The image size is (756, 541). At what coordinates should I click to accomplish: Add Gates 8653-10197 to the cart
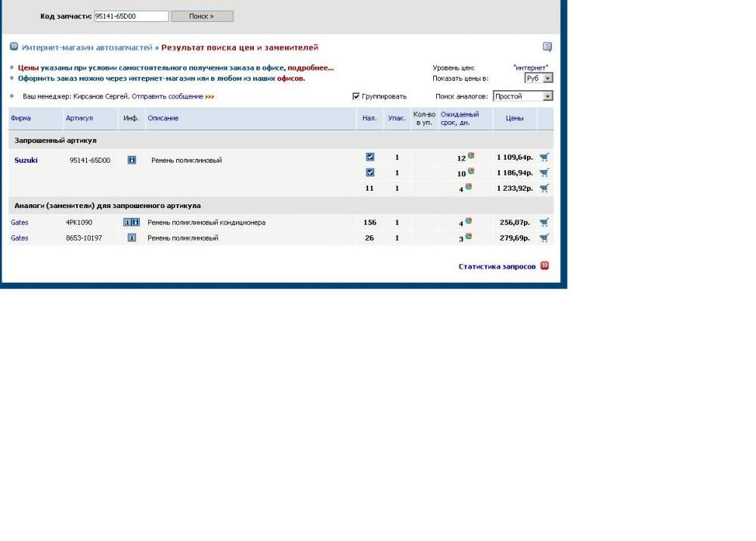point(544,238)
